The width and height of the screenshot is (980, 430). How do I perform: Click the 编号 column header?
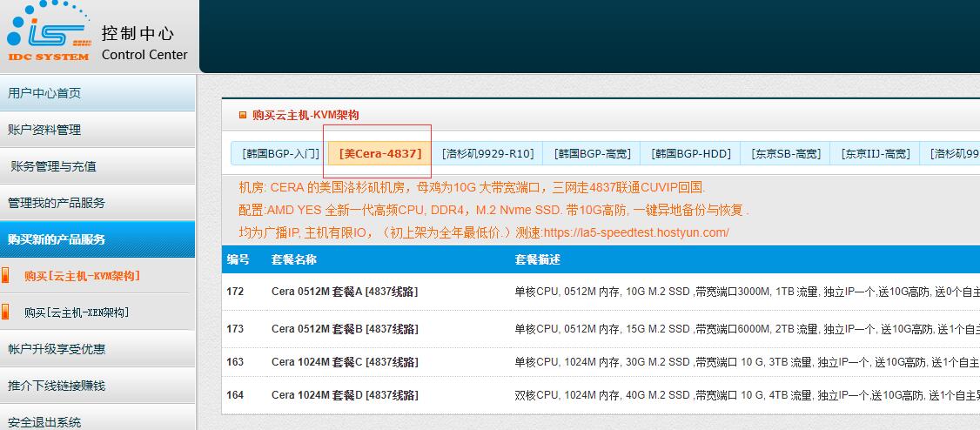238,259
